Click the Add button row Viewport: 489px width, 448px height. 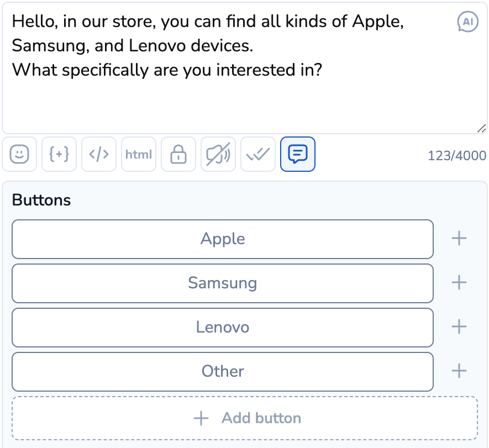point(245,418)
